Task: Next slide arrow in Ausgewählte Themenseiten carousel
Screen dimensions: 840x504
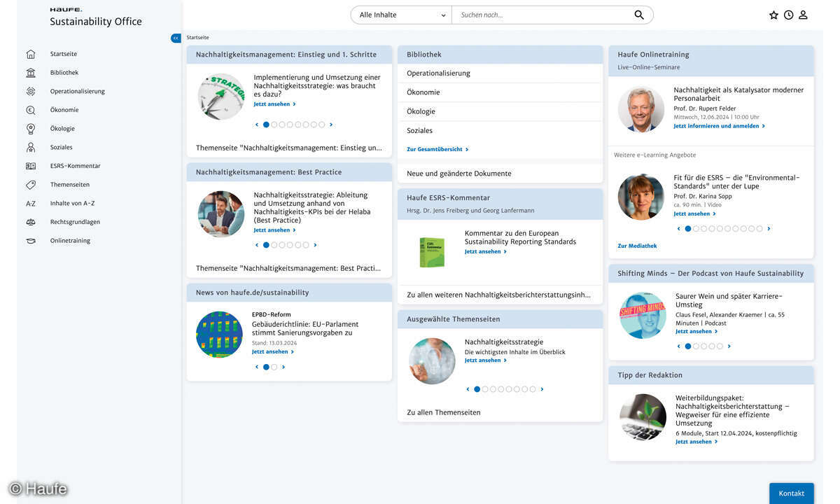Action: (542, 389)
